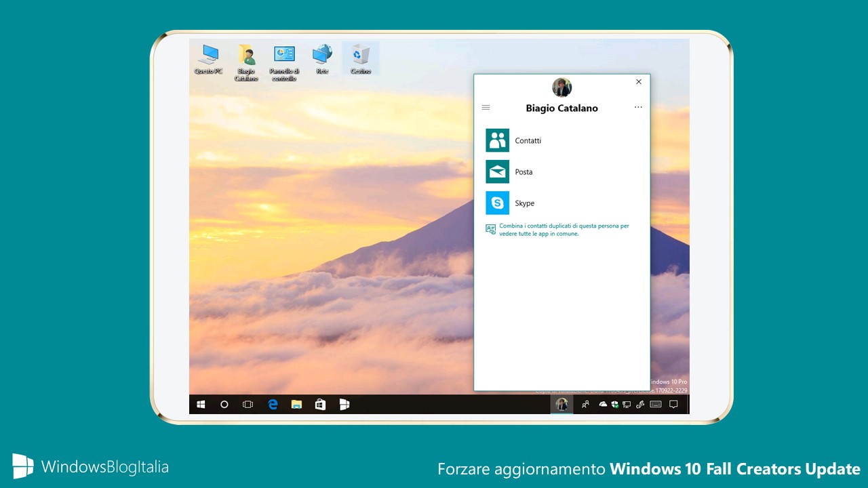Open the Action Center notifications icon
The image size is (868, 488).
[673, 405]
